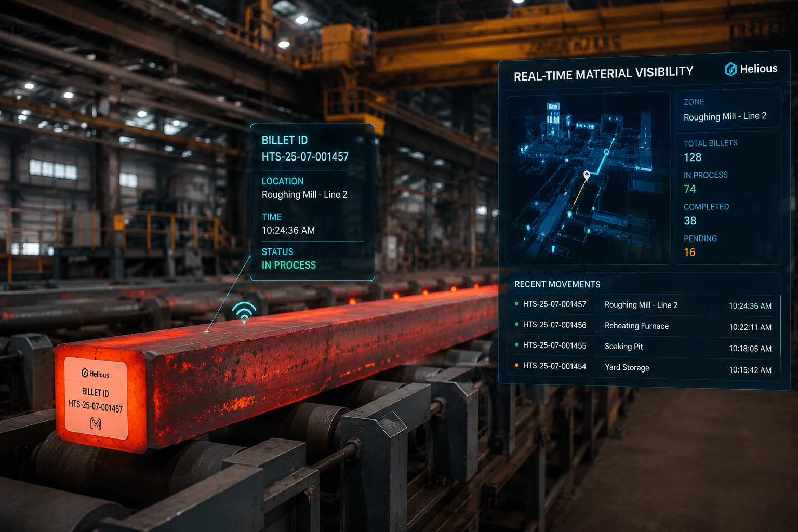Click TOTAL BILLETS value 128
This screenshot has width=798, height=532.
pos(693,157)
